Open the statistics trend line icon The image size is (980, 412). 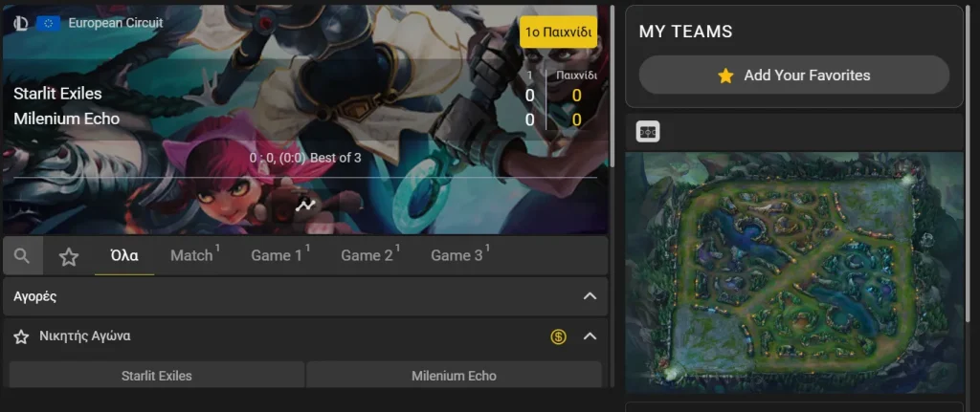(x=305, y=206)
